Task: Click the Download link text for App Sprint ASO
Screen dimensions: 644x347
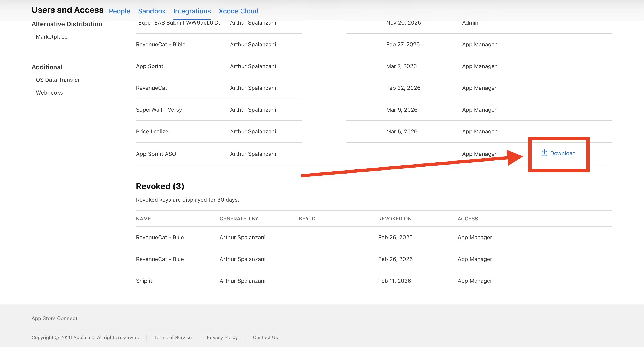Action: (563, 153)
